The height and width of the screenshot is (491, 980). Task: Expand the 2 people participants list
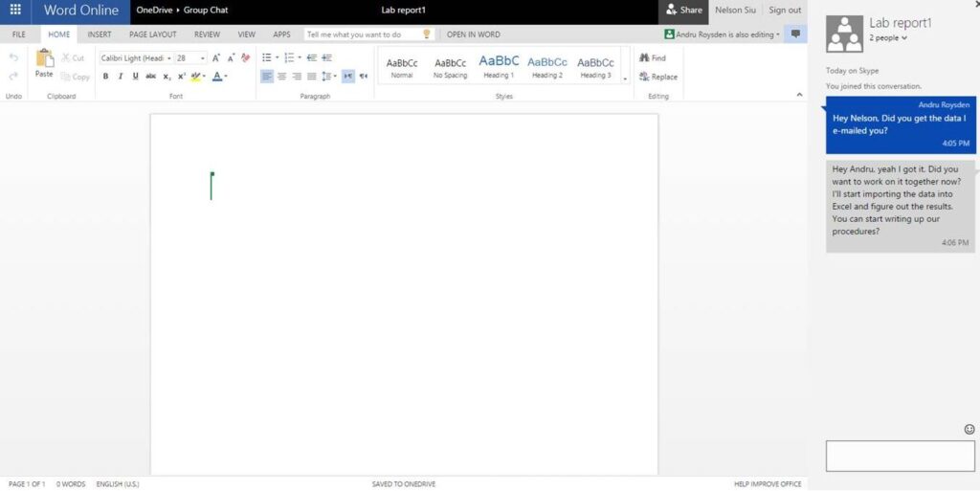point(888,38)
